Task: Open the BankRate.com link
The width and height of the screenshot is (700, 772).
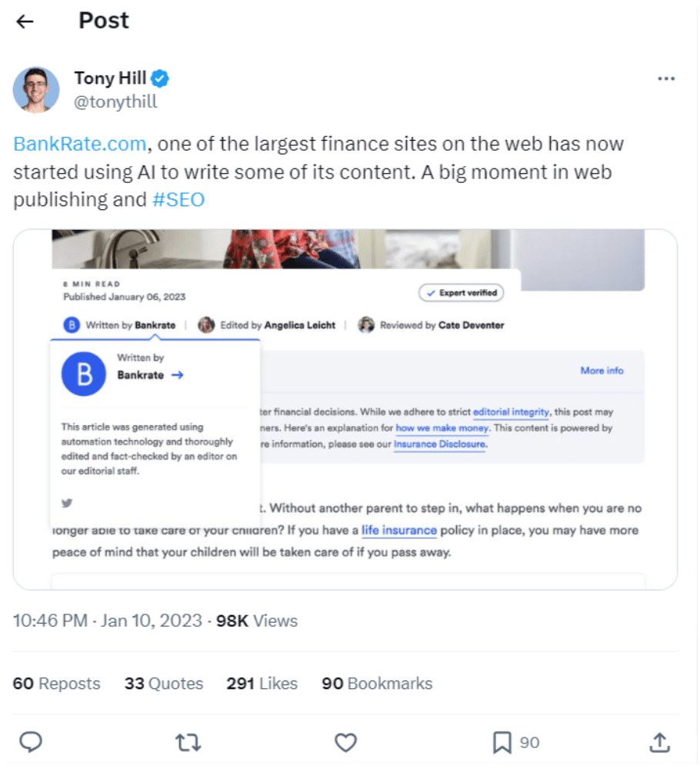Action: (79, 144)
